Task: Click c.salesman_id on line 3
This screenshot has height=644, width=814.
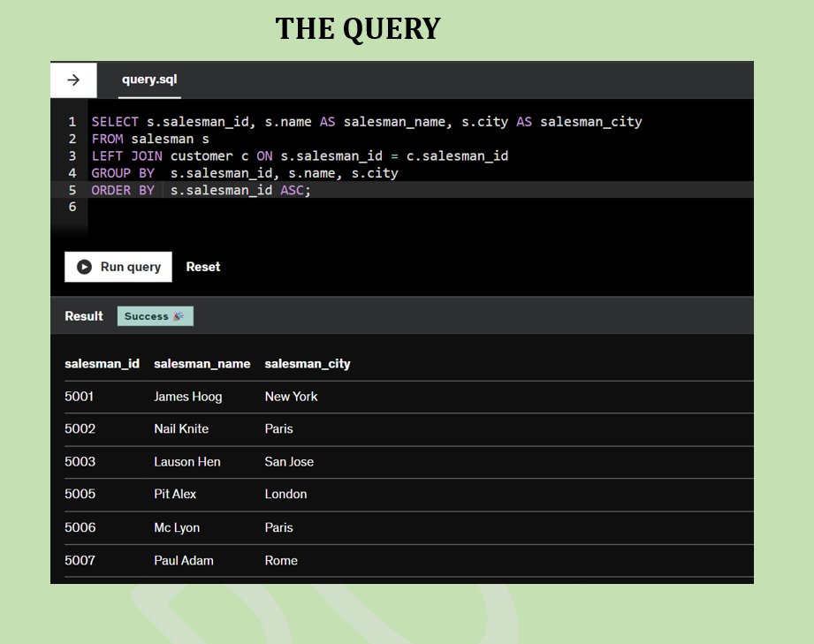Action: (457, 156)
